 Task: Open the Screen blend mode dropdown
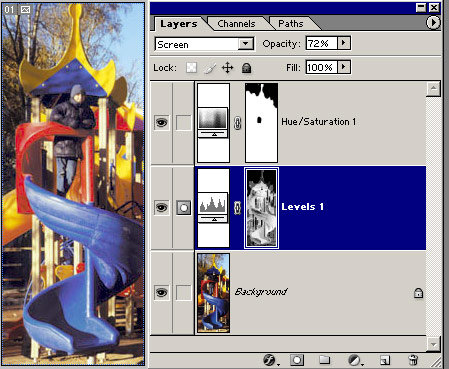pyautogui.click(x=246, y=44)
